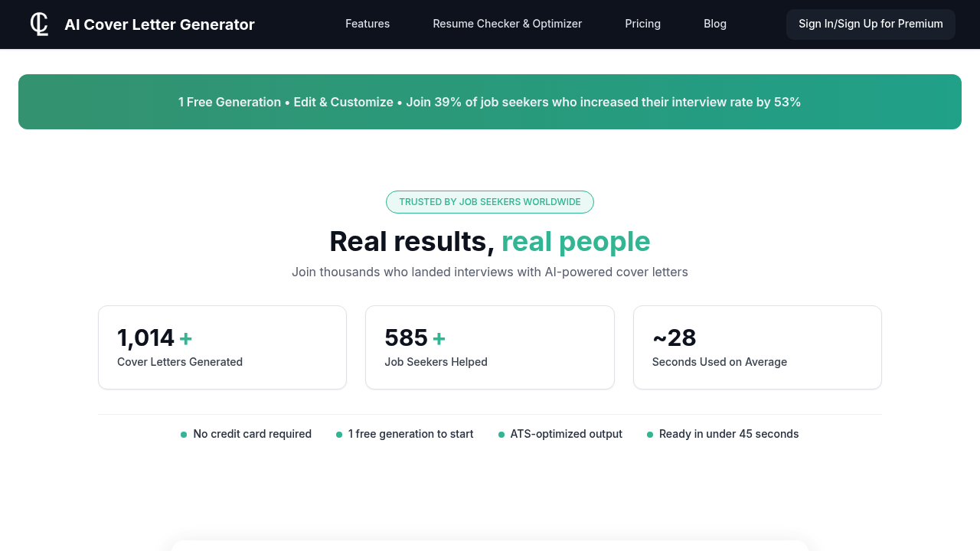The height and width of the screenshot is (551, 980).
Task: Open Resume Checker & Optimizer
Action: (x=507, y=24)
